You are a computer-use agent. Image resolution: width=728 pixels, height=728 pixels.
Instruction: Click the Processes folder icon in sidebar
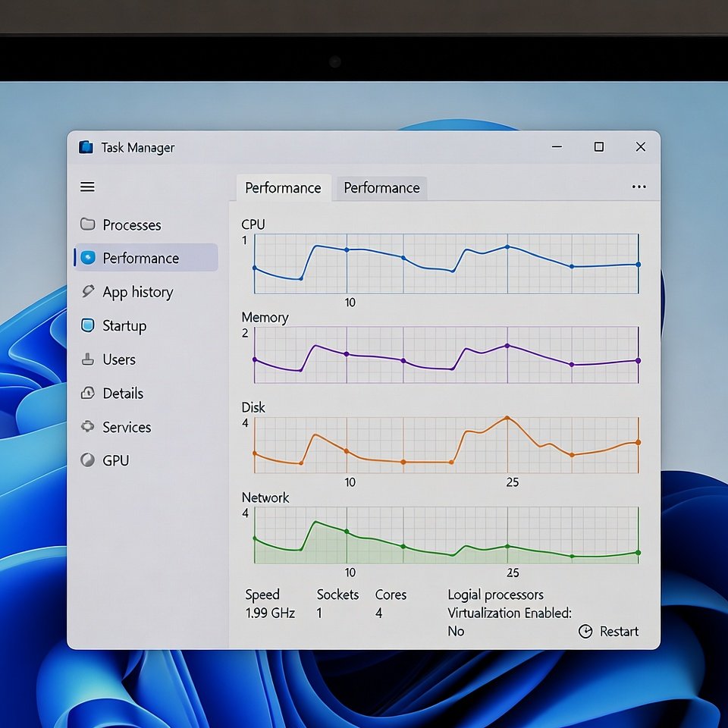(x=88, y=224)
